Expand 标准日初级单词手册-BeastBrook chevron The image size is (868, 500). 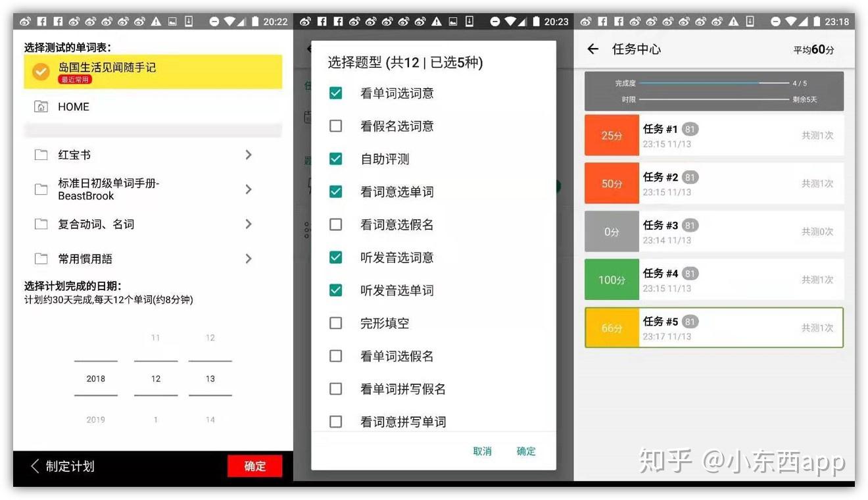tap(249, 189)
